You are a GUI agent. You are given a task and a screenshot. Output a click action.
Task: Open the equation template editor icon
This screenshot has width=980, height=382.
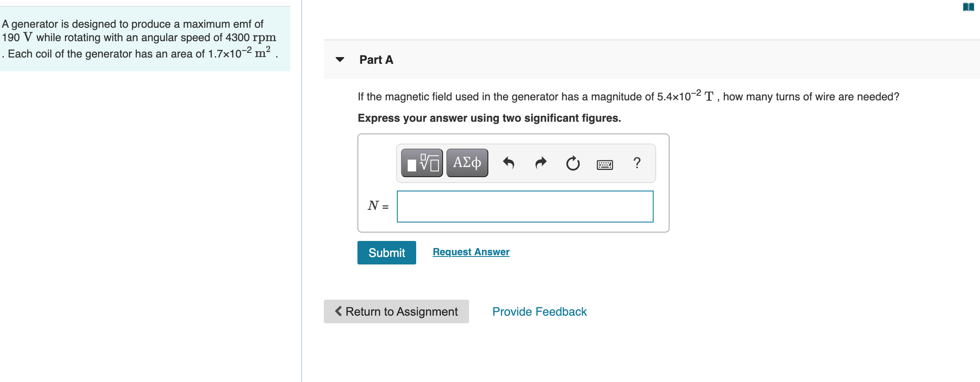tap(421, 163)
